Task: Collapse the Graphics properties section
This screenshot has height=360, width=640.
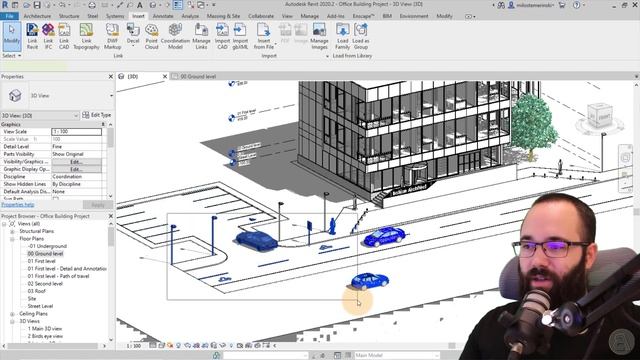Action: [x=103, y=124]
